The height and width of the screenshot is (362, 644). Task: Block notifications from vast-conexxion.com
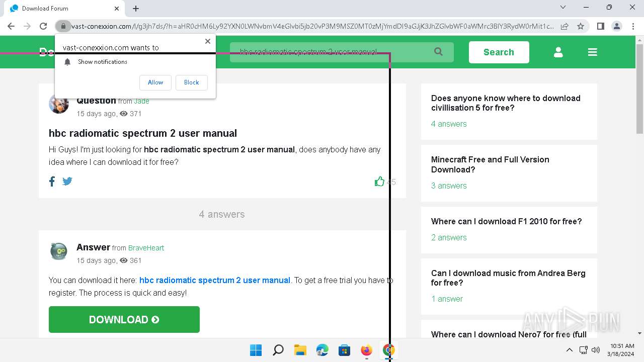192,82
